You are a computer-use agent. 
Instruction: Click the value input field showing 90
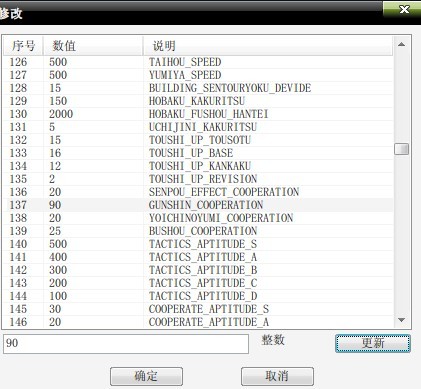[x=126, y=344]
